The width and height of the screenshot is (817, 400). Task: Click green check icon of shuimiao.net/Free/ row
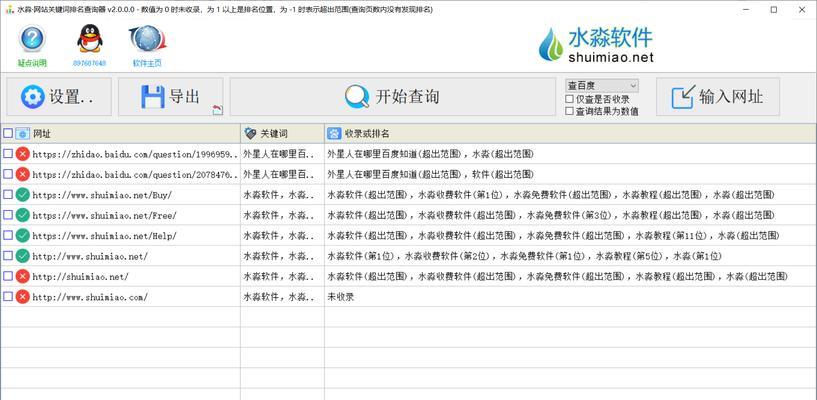tap(22, 215)
